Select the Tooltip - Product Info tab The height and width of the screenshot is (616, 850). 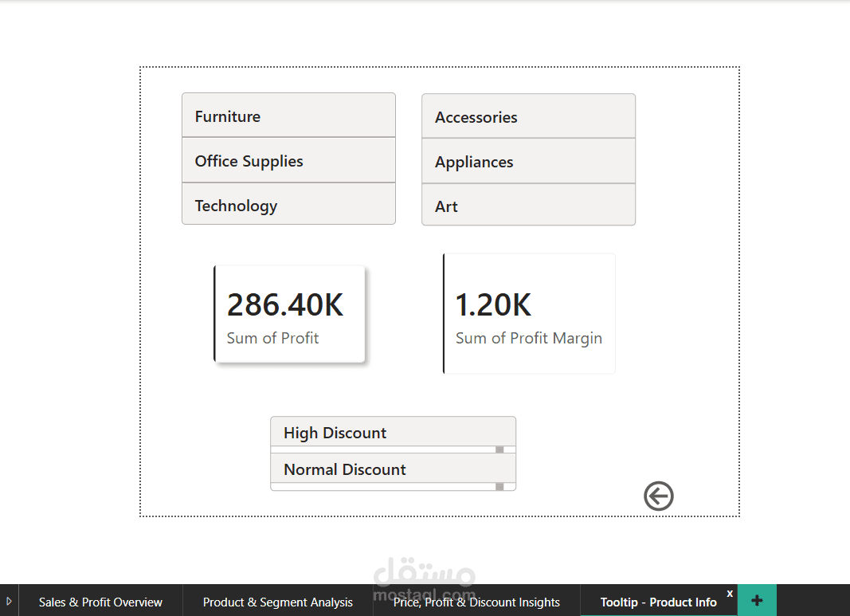658,602
